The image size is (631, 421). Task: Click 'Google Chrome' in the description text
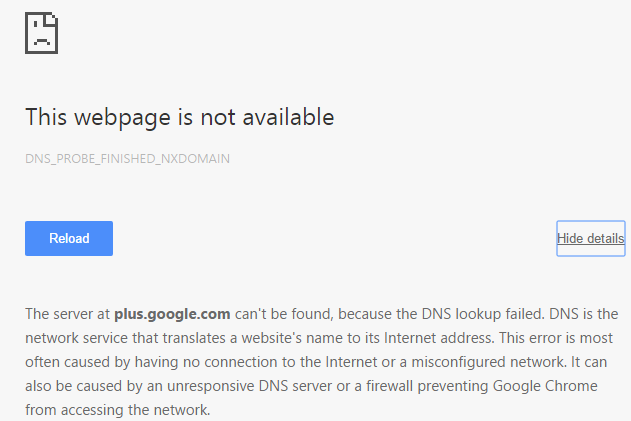(545, 386)
